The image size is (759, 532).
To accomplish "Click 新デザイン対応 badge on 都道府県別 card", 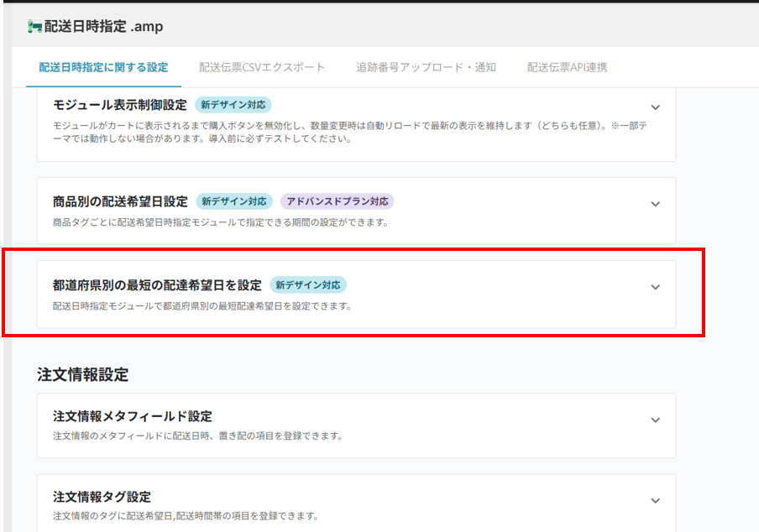I will coord(308,285).
